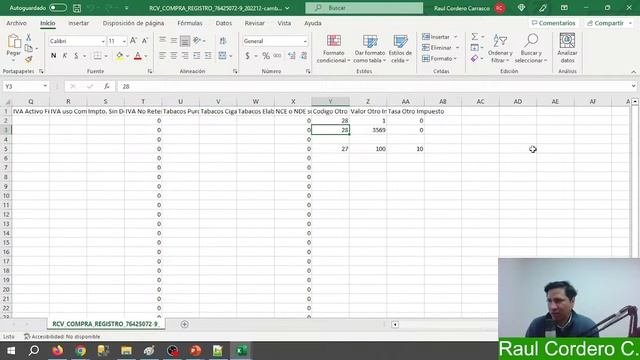The width and height of the screenshot is (640, 360).
Task: Toggle underline S formatting
Action: click(x=76, y=56)
